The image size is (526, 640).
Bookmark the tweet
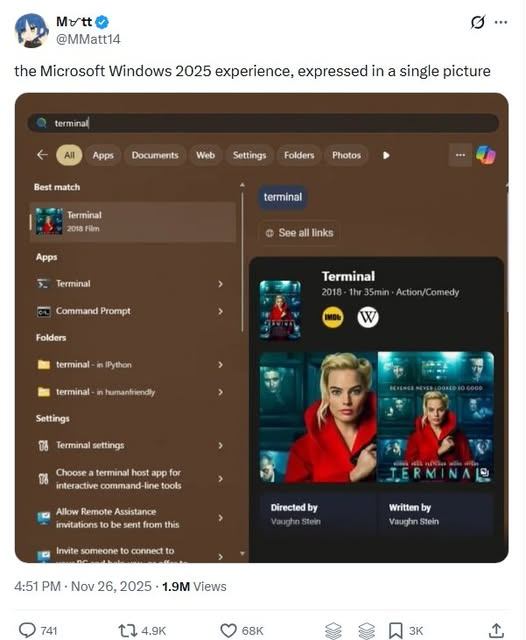(x=395, y=631)
